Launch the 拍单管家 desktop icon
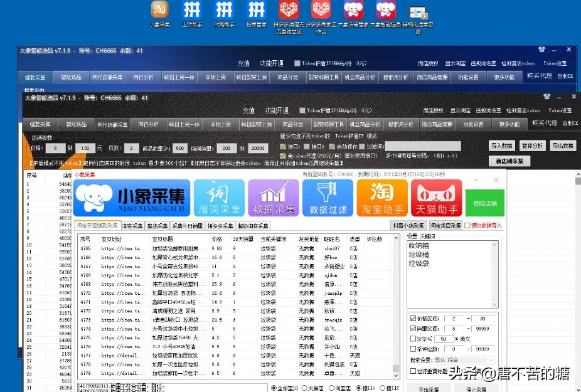The width and height of the screenshot is (581, 392). point(257,14)
